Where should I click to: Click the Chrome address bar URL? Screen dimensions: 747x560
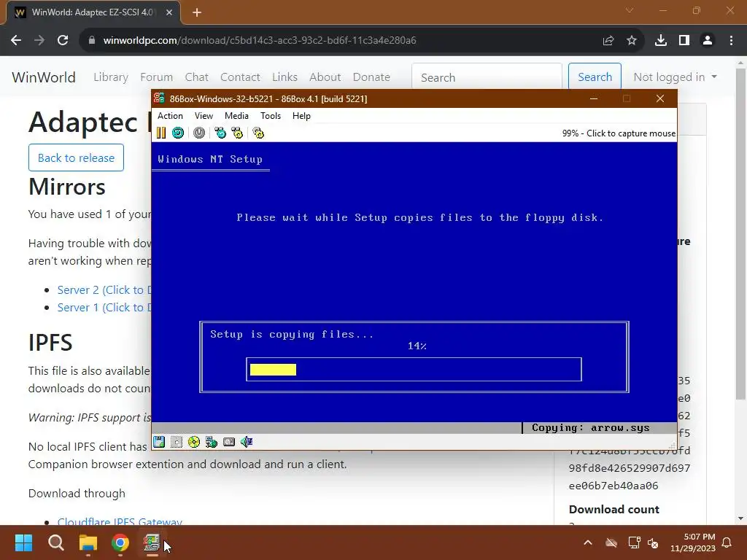[x=260, y=41]
